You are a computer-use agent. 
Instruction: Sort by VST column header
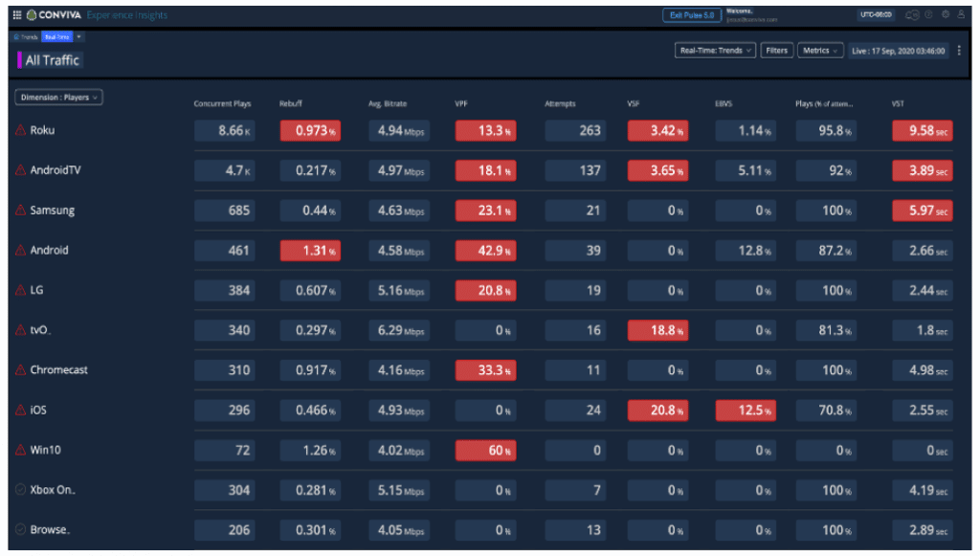tap(898, 103)
